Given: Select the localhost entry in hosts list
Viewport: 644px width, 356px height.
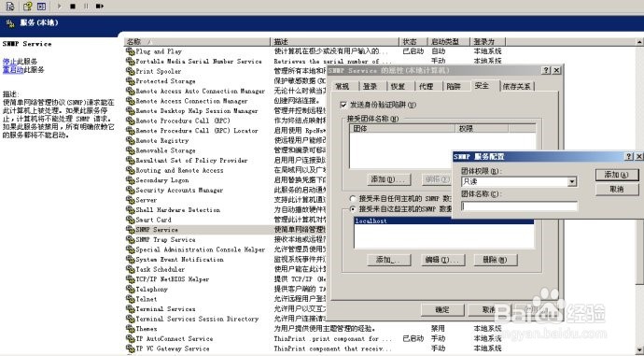Looking at the screenshot, I should [x=443, y=221].
